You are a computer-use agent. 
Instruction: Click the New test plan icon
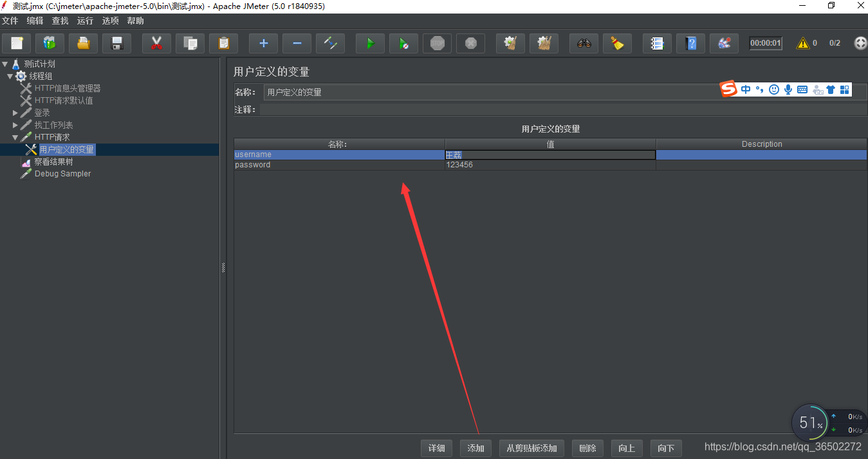click(17, 44)
